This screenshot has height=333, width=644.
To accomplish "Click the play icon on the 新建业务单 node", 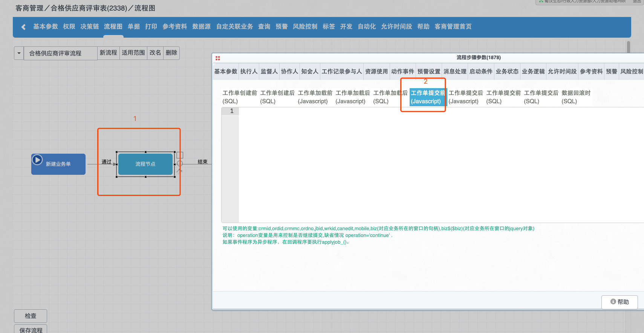I will point(37,160).
